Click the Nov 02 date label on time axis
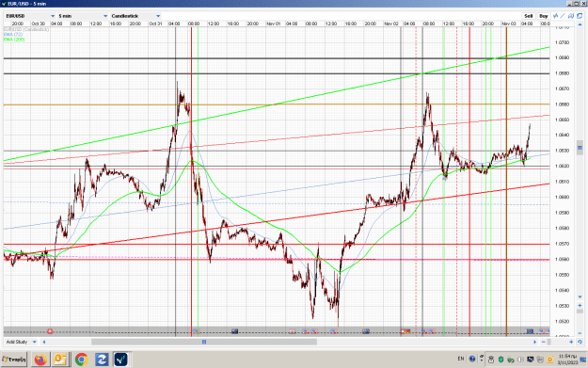This screenshot has height=368, width=588. pyautogui.click(x=391, y=24)
